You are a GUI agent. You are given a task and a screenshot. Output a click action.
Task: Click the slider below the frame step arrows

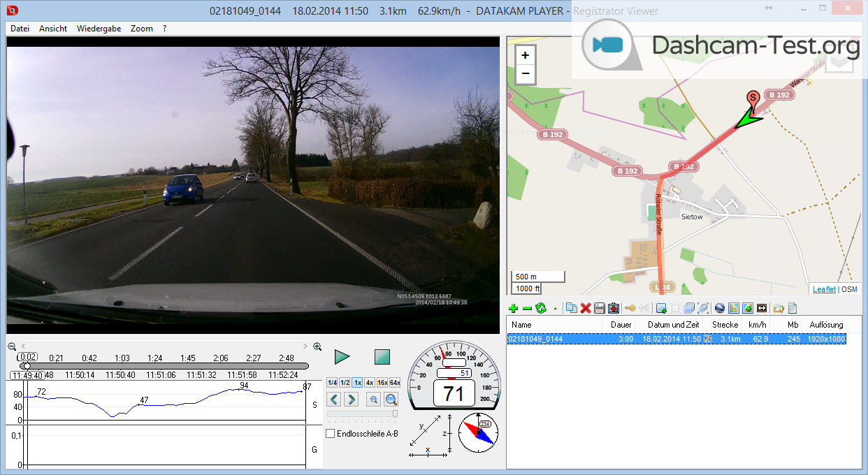pyautogui.click(x=362, y=414)
